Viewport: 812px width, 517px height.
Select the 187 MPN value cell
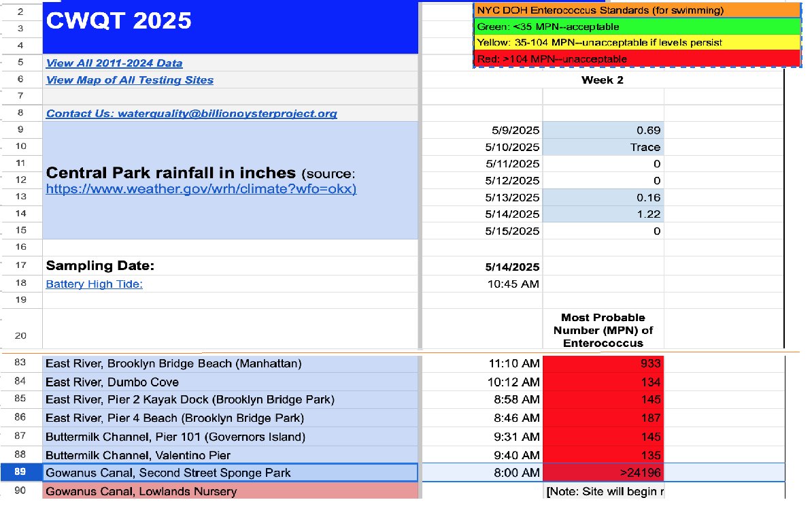tap(603, 418)
